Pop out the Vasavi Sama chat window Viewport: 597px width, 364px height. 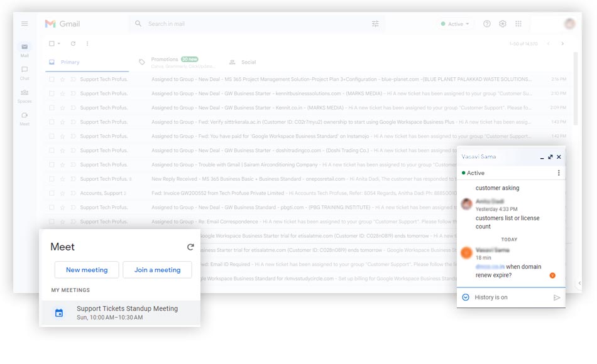click(550, 157)
